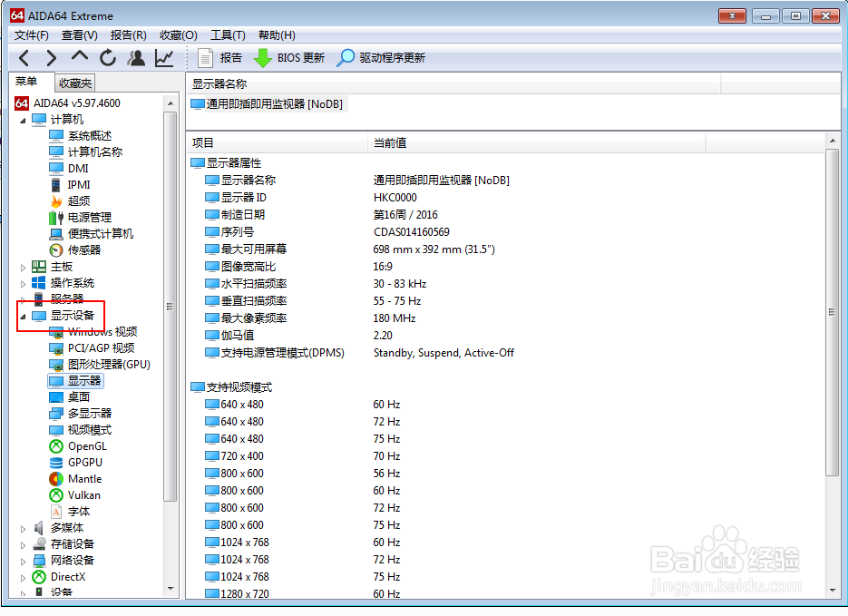
Task: Open the 收藏(O) menu
Action: tap(179, 35)
